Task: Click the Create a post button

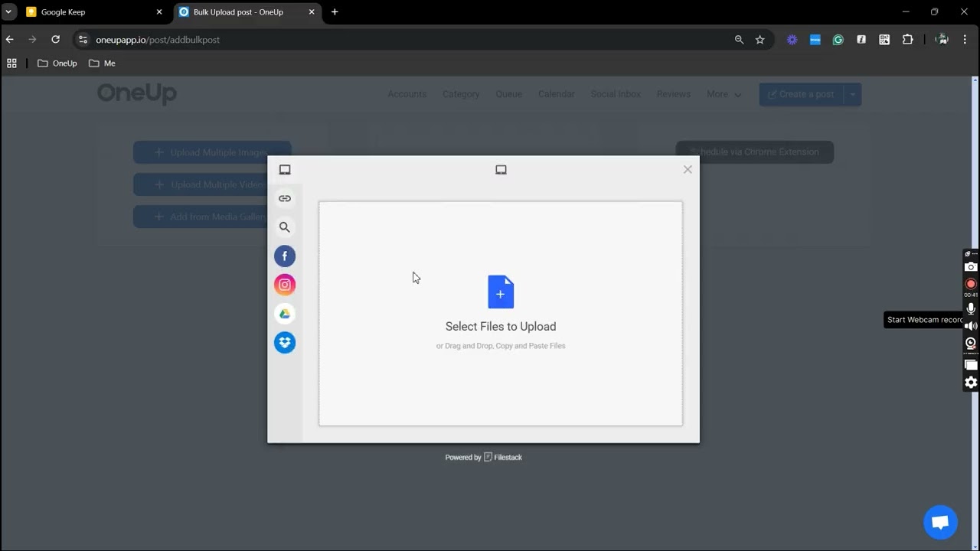Action: [801, 94]
